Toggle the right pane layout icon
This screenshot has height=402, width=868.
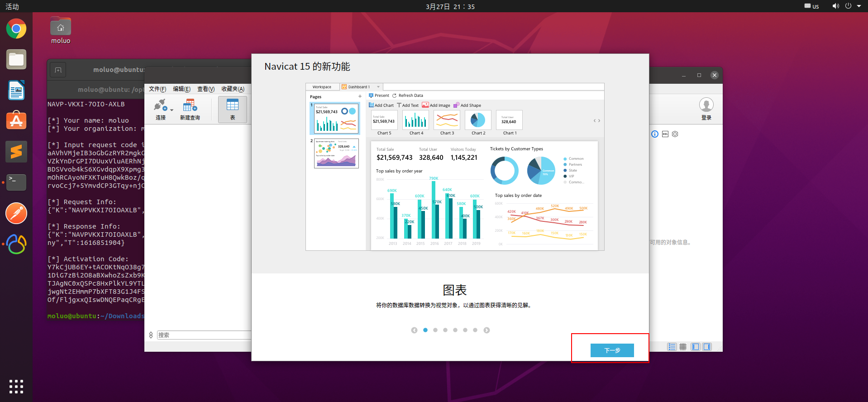click(x=707, y=347)
